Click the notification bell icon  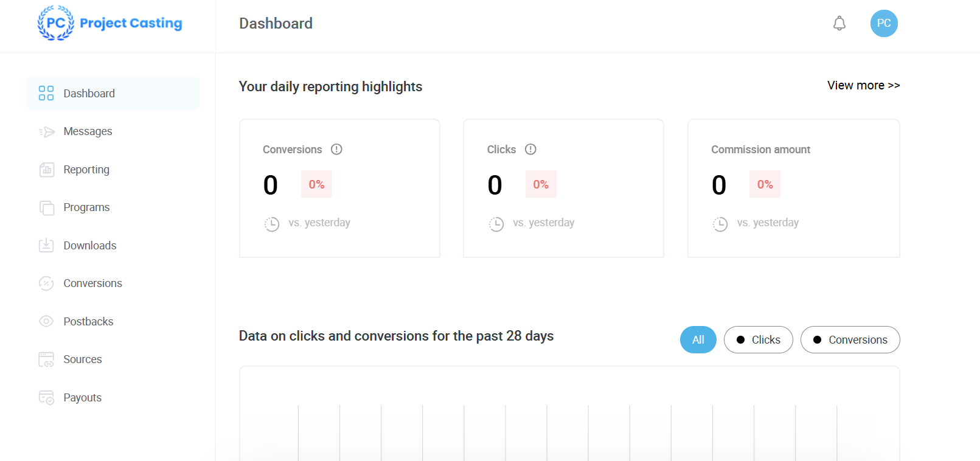coord(839,24)
